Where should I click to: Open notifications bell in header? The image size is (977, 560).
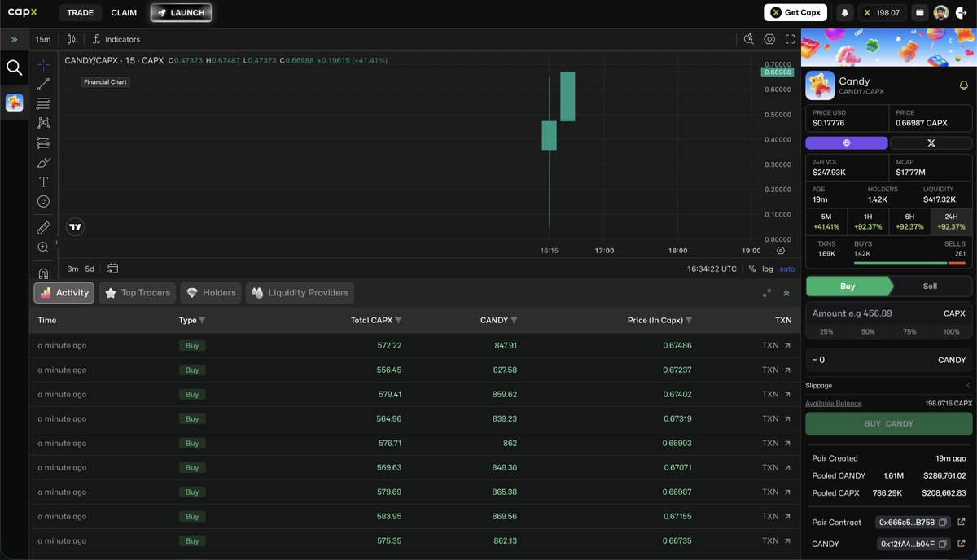tap(845, 13)
